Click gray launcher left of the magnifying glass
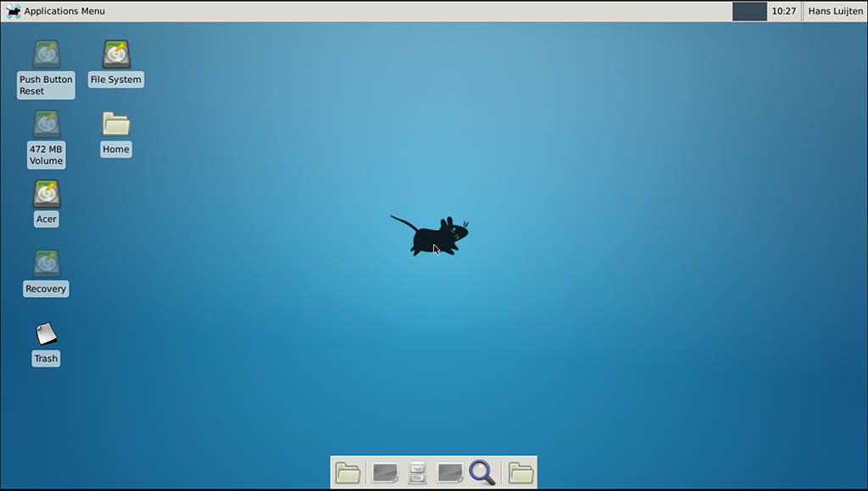Screen dimensions: 868x491 pos(449,472)
